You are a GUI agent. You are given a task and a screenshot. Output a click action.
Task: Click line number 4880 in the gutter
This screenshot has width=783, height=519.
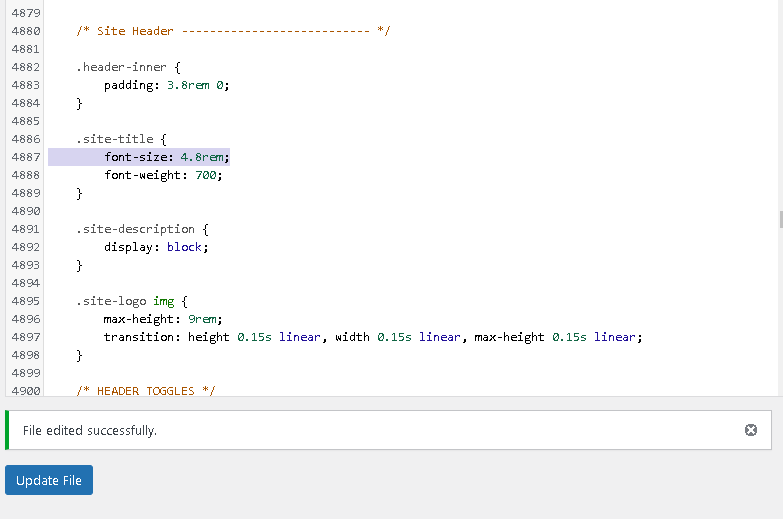25,31
